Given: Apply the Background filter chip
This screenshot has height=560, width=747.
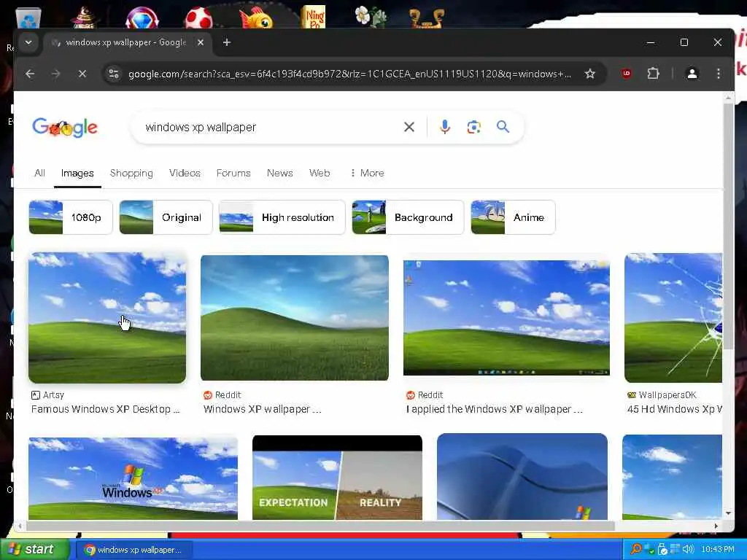Looking at the screenshot, I should point(408,217).
